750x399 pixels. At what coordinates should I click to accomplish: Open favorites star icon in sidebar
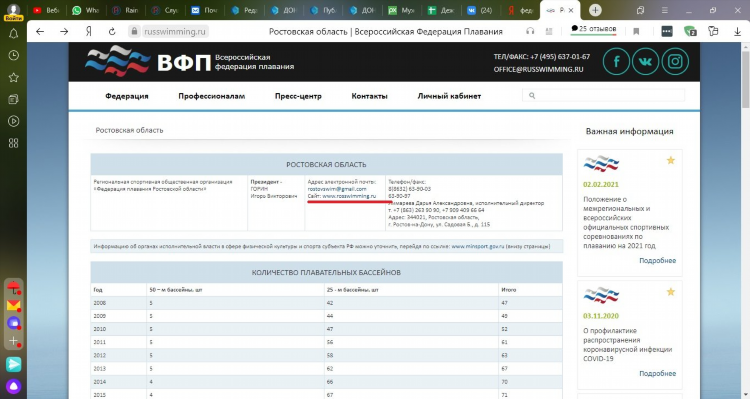tap(13, 78)
